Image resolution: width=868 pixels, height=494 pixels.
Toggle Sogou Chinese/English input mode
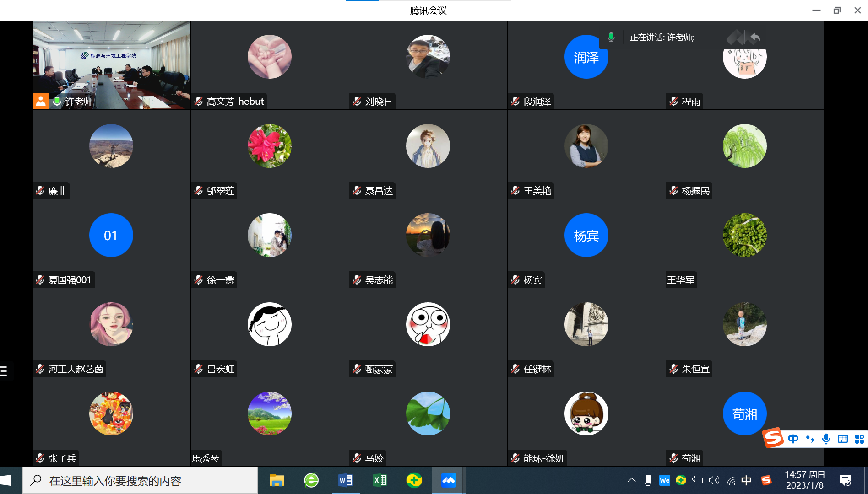(x=793, y=439)
